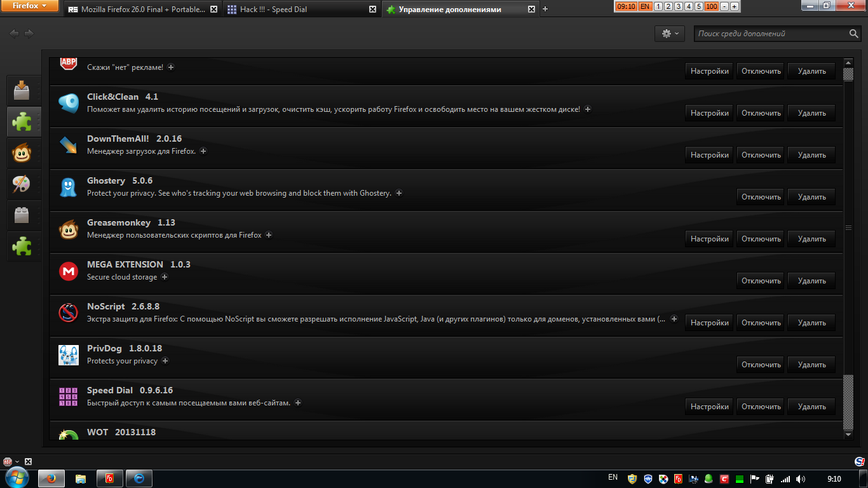Open Windows Explorer from the taskbar
Image resolution: width=868 pixels, height=488 pixels.
tap(81, 478)
